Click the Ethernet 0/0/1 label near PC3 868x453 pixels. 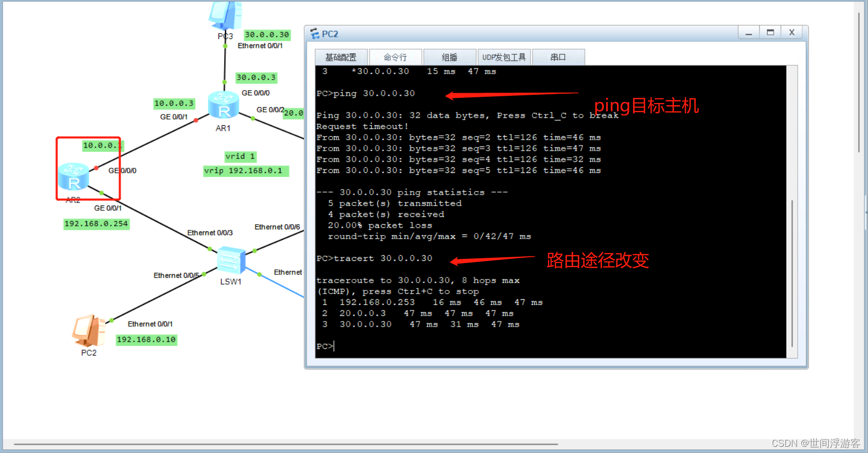[x=260, y=46]
